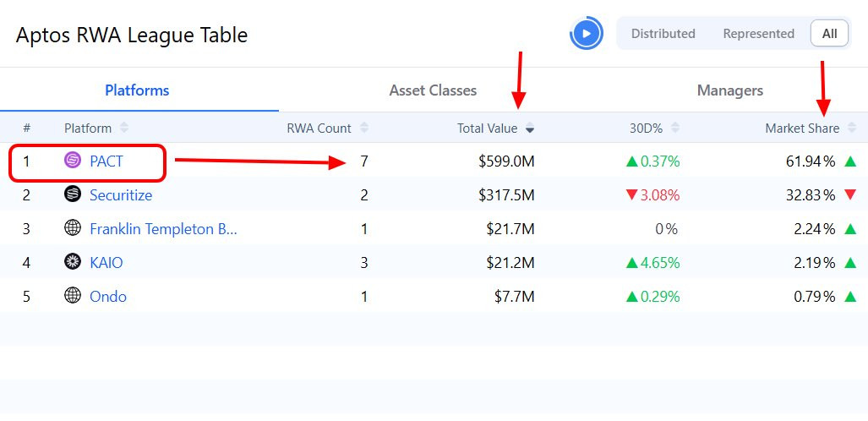Click the 2.19% market share value
Viewport: 868px width, 421px height.
[814, 263]
